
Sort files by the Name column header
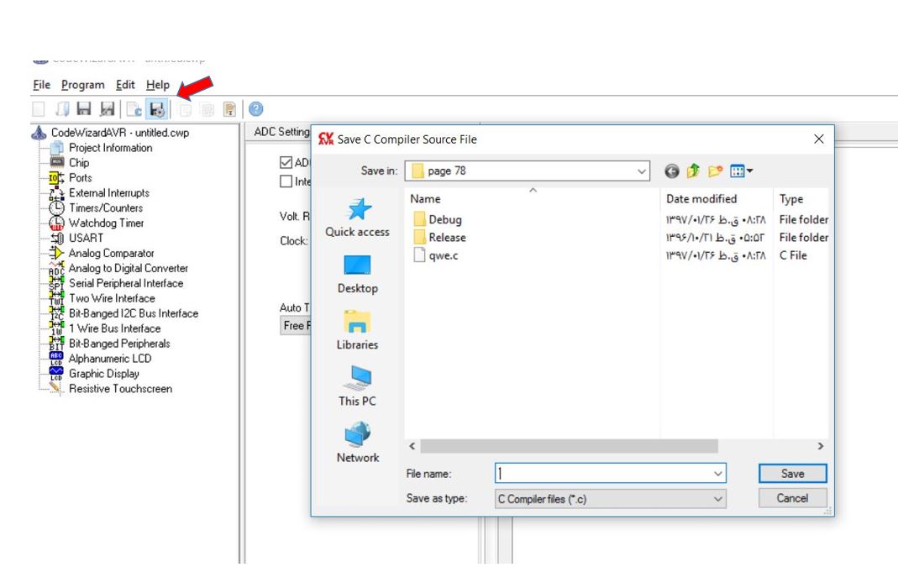[x=425, y=199]
